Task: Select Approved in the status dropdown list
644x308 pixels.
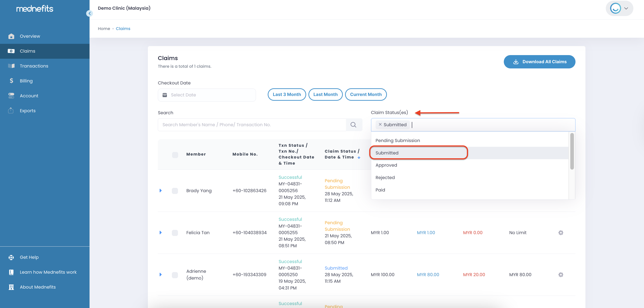Action: pyautogui.click(x=386, y=165)
